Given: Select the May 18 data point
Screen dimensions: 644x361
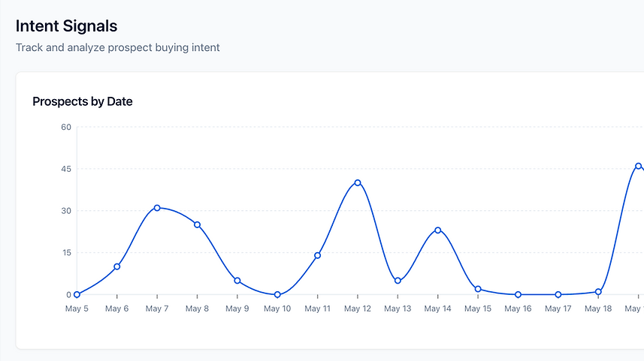Looking at the screenshot, I should (x=598, y=291).
